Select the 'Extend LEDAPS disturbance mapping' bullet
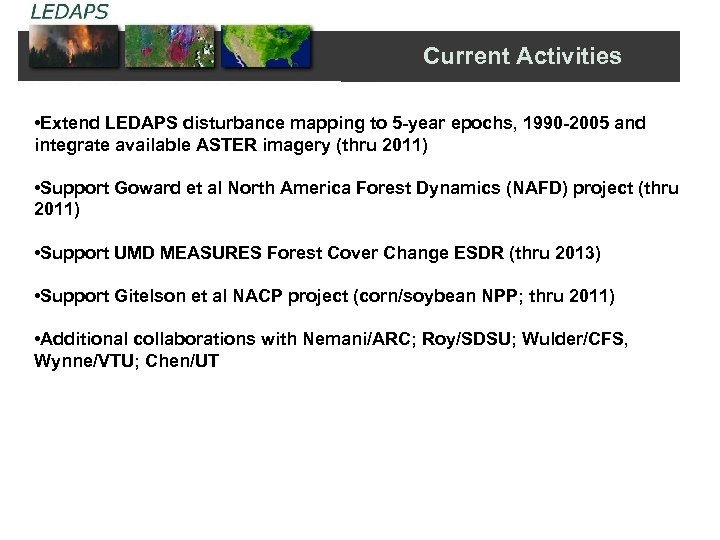This screenshot has width=720, height=540. pos(340,134)
